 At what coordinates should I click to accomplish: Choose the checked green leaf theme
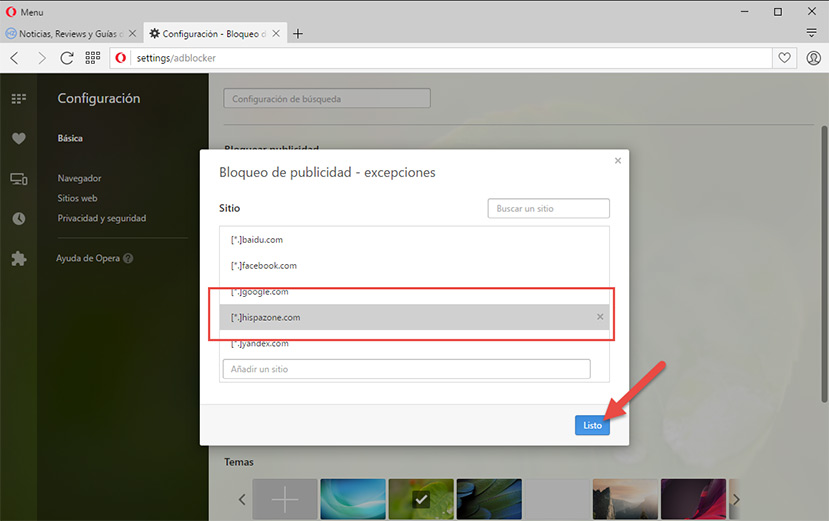point(421,499)
